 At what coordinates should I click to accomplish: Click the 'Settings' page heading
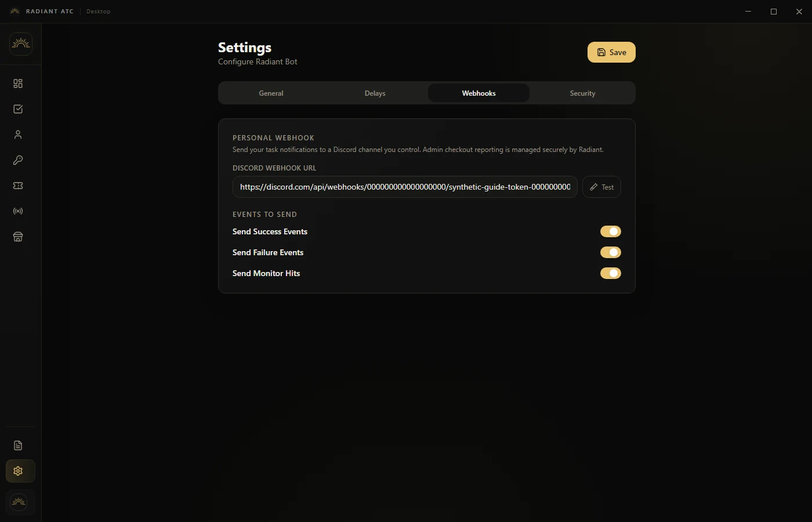coord(245,48)
